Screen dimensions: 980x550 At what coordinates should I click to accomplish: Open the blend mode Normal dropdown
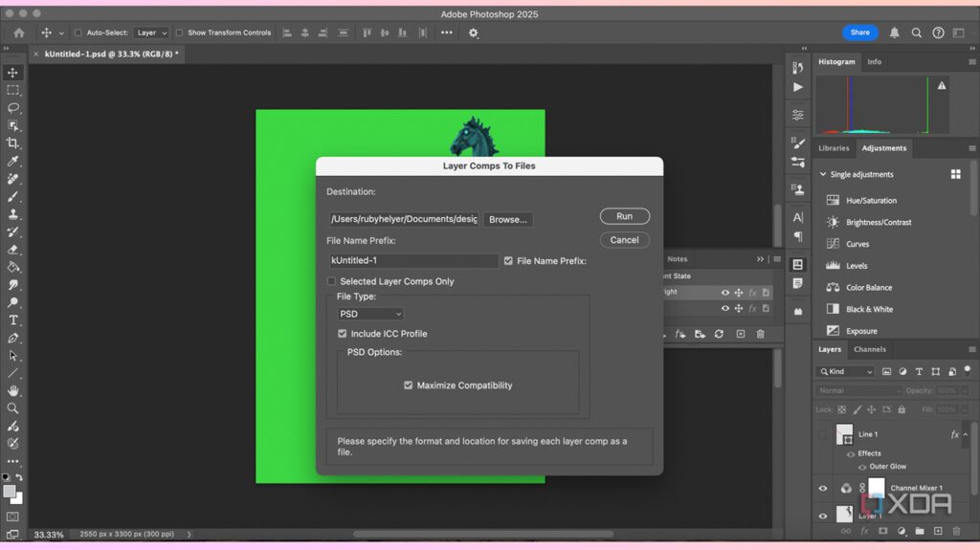858,390
